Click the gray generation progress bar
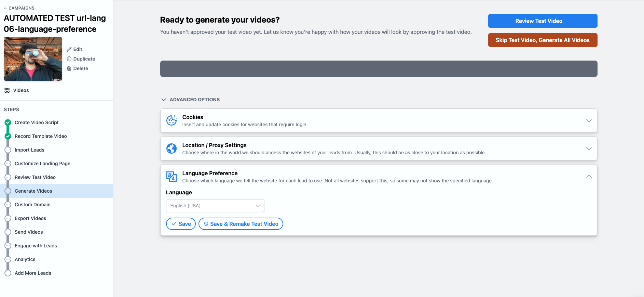 tap(379, 69)
